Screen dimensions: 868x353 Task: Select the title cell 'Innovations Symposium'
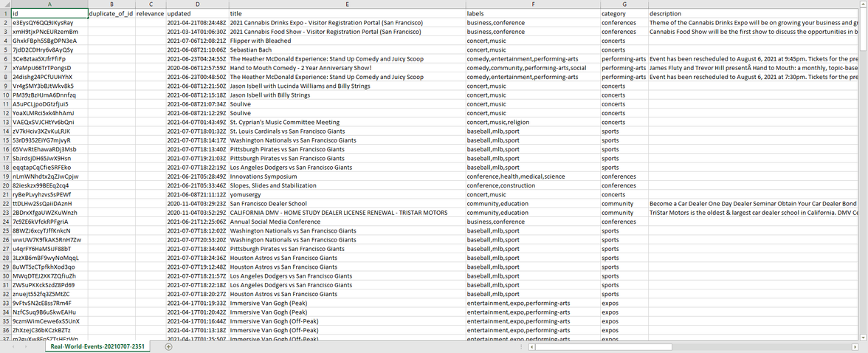tap(347, 176)
